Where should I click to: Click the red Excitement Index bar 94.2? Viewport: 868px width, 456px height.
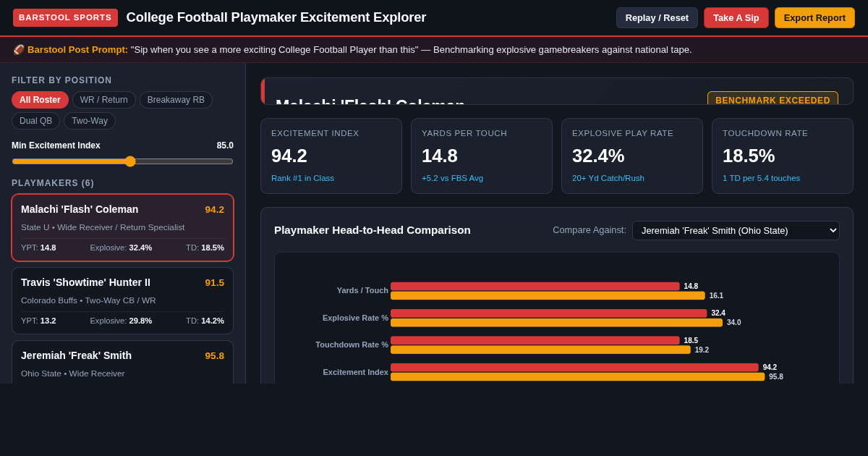(574, 368)
